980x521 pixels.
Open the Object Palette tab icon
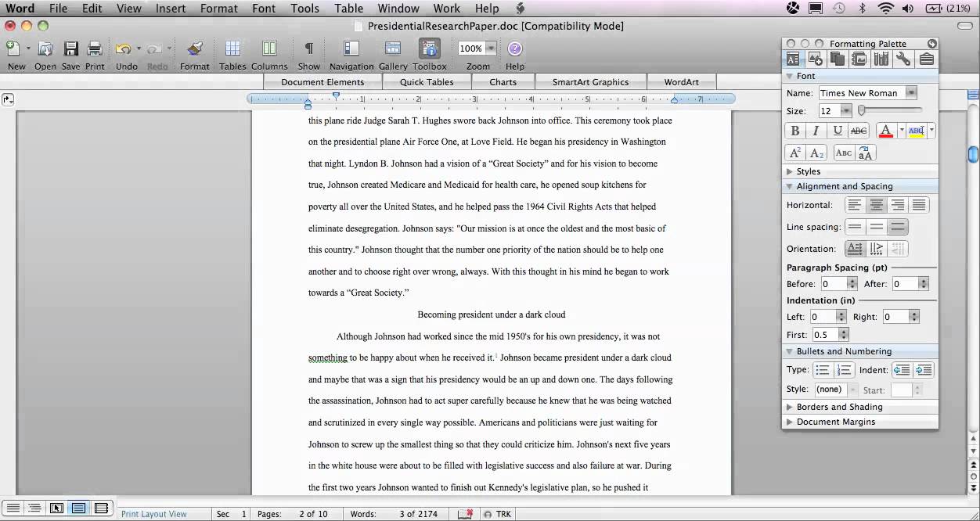[x=815, y=59]
